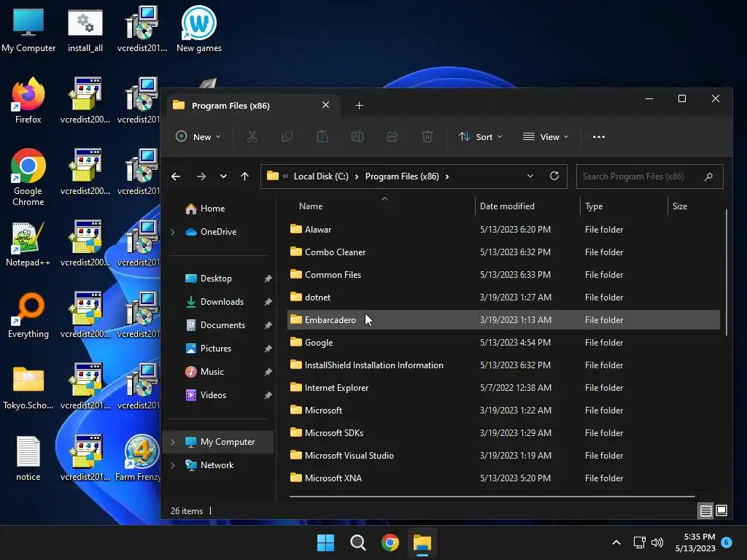Add a new Explorer tab

[x=359, y=105]
